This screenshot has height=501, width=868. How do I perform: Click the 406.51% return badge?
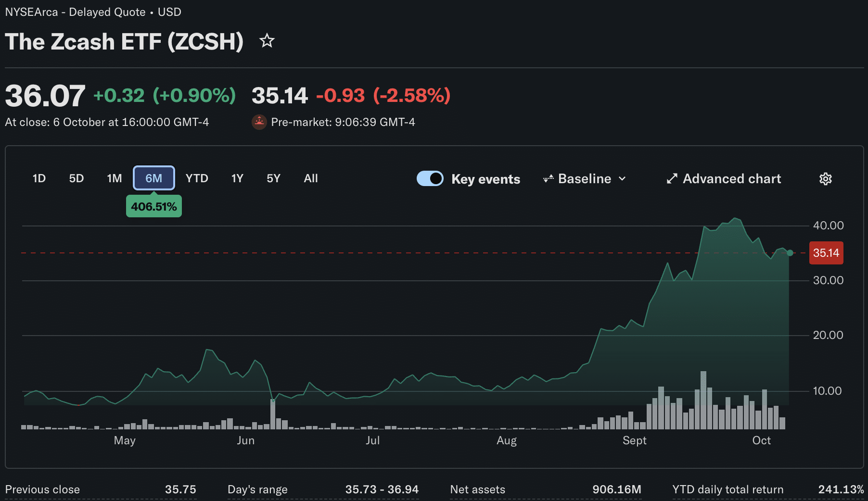(154, 207)
